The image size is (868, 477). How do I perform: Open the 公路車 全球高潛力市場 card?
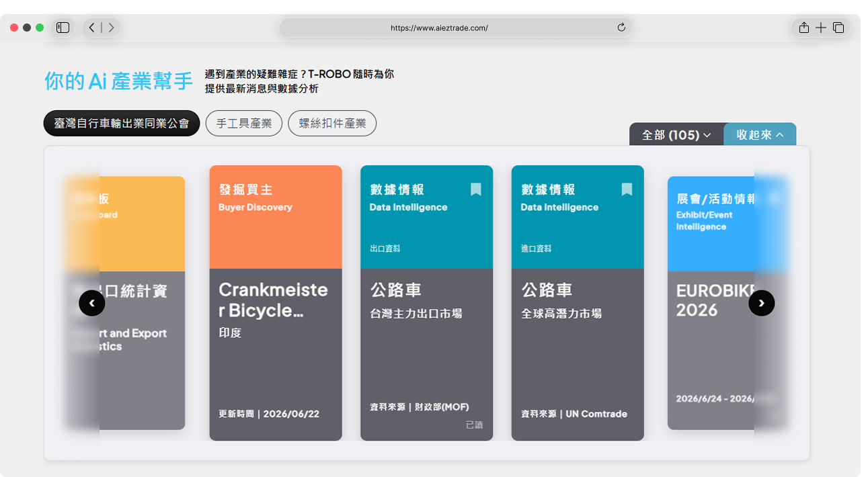tap(578, 303)
